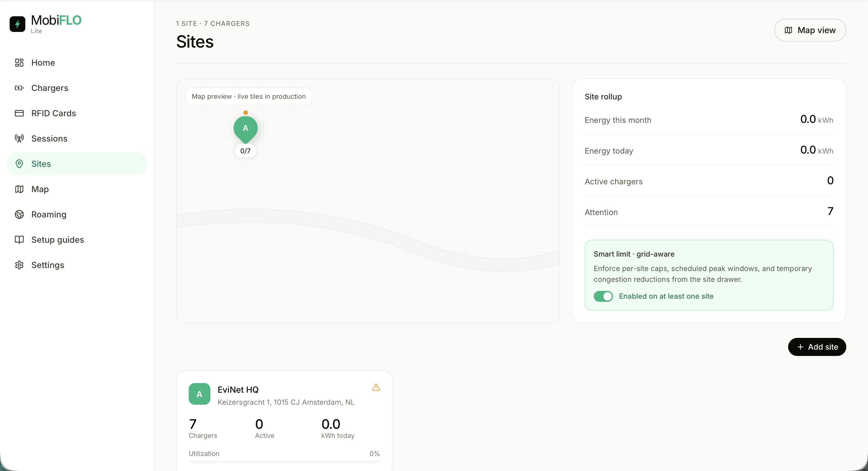Click the 'Smart limit · grid-aware' heading
The width and height of the screenshot is (868, 471).
pyautogui.click(x=634, y=254)
